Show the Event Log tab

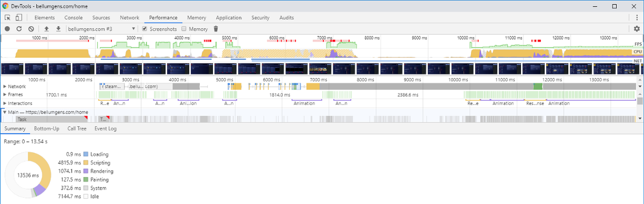pos(106,129)
